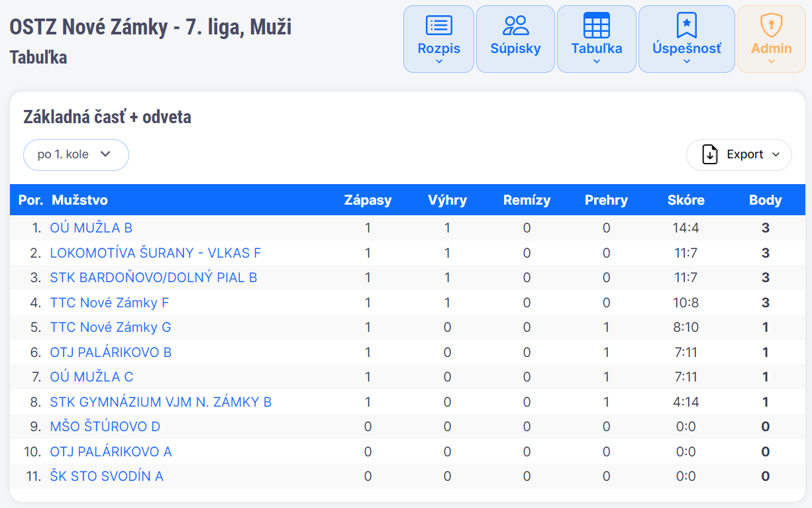Expand the chevron under Úspešnosť
The height and width of the screenshot is (508, 812).
click(x=687, y=62)
